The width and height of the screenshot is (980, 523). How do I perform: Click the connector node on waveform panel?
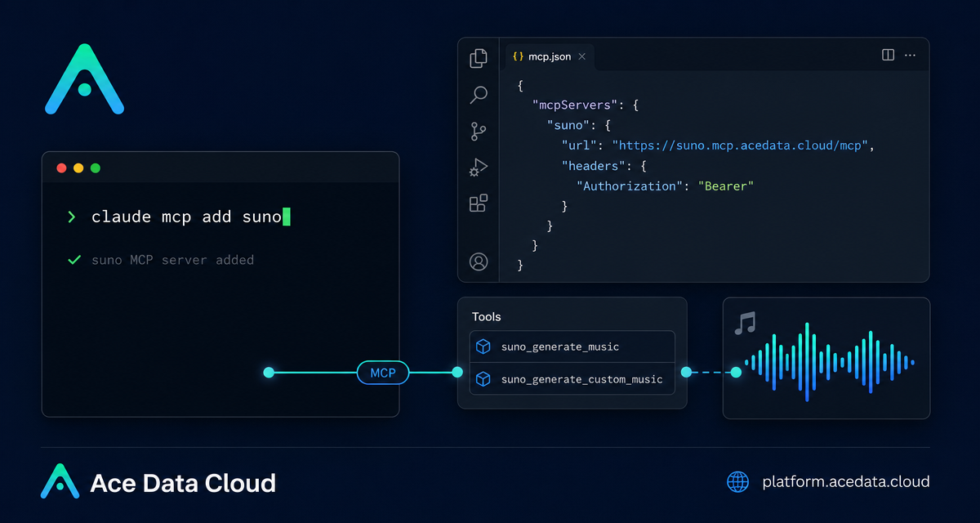click(x=736, y=372)
